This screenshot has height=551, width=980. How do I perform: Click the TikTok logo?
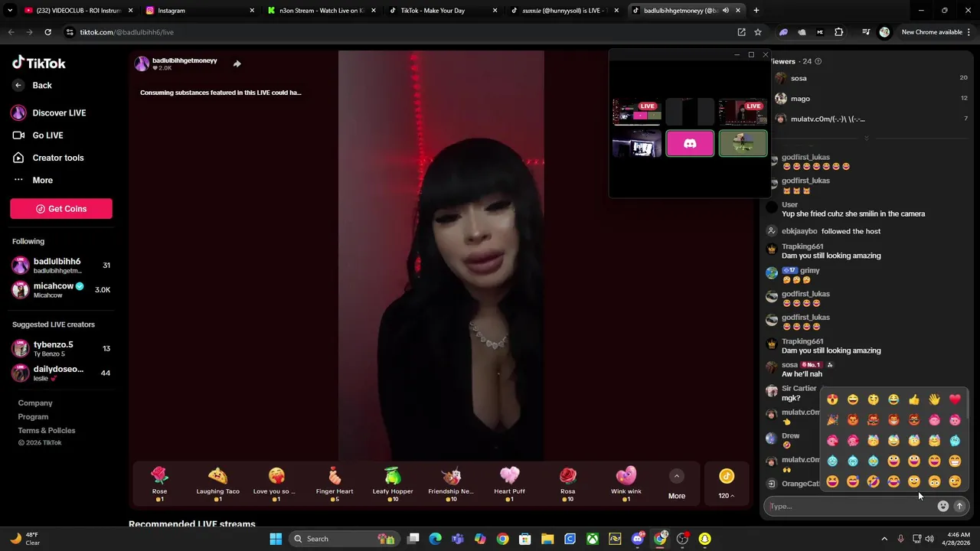[x=39, y=63]
